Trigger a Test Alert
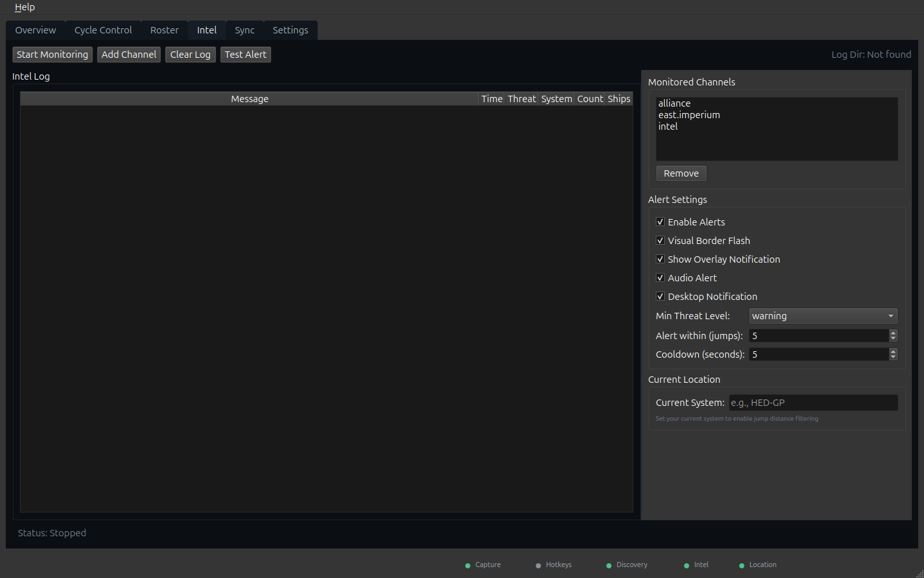The width and height of the screenshot is (924, 578). 246,55
